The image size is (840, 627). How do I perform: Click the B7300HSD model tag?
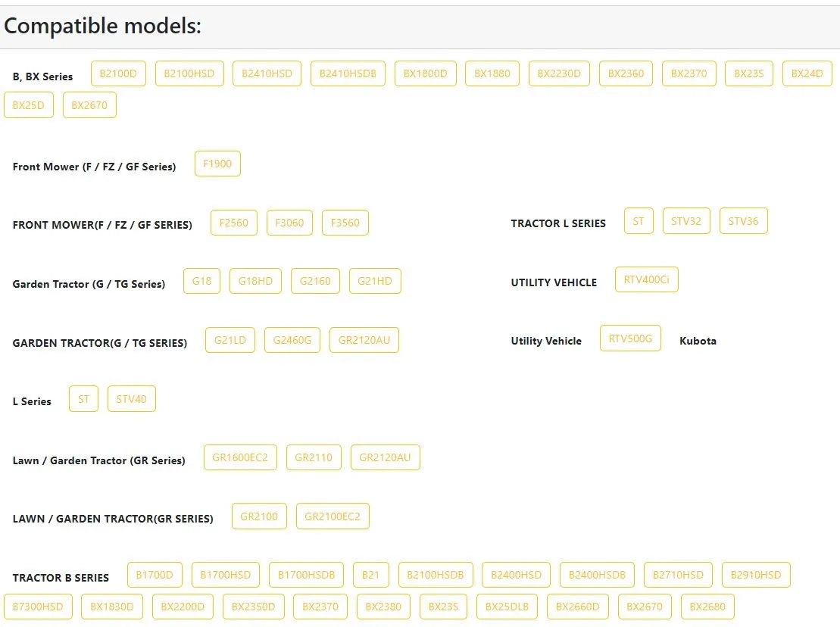click(x=38, y=606)
